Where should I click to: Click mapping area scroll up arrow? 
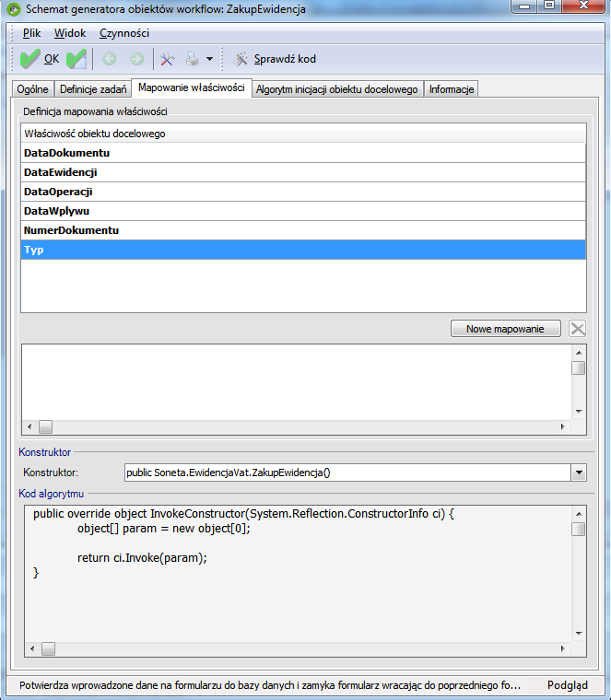[579, 353]
